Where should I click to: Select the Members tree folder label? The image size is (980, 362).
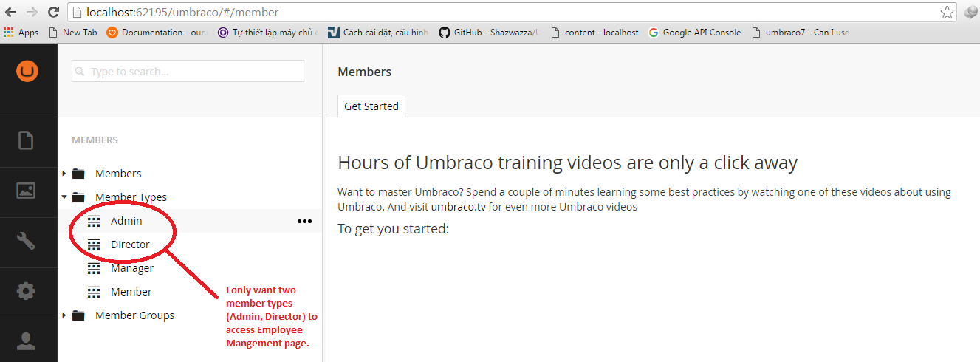pyautogui.click(x=118, y=174)
